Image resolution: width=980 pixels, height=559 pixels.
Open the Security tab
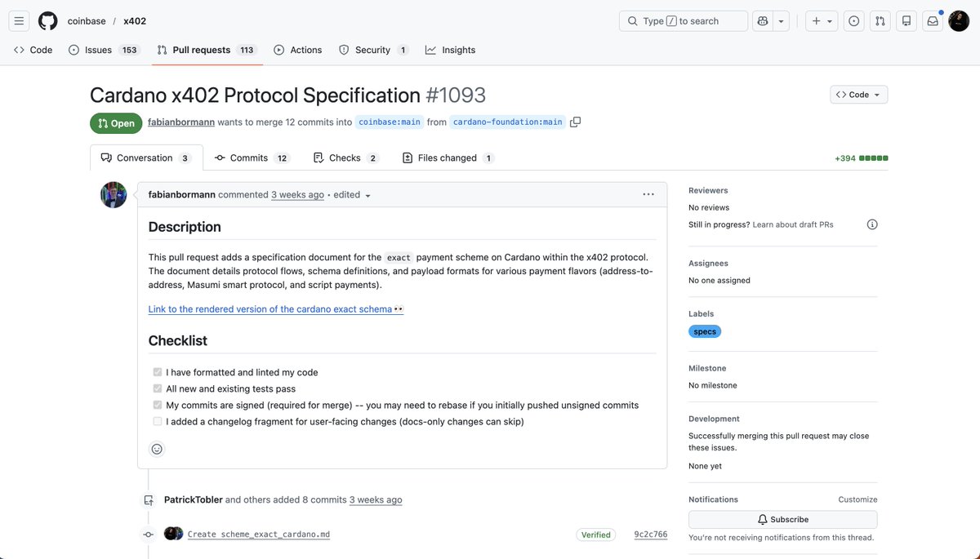pyautogui.click(x=373, y=50)
